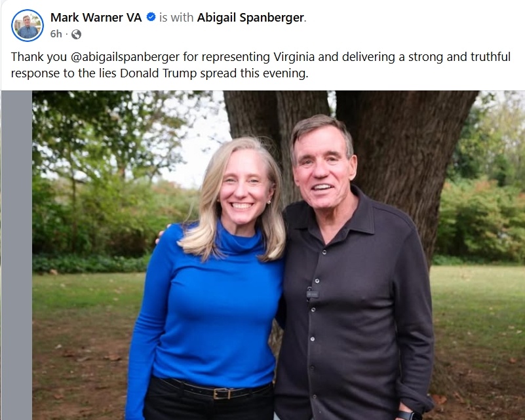Click the clip-on microphone on the dark shirt
Viewport: 525px width, 420px height.
pyautogui.click(x=312, y=294)
